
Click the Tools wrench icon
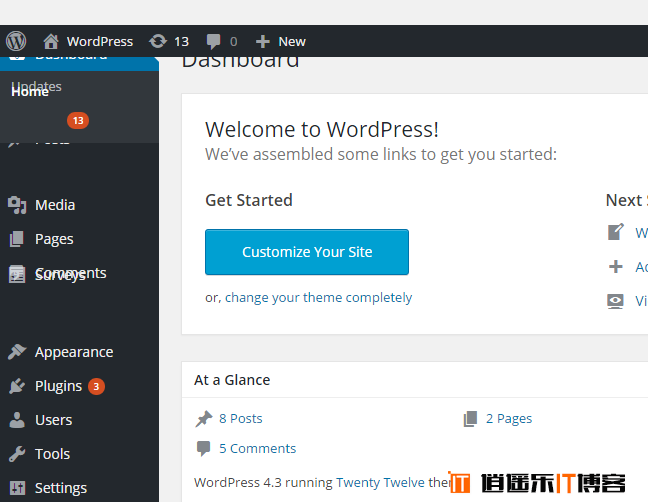17,454
